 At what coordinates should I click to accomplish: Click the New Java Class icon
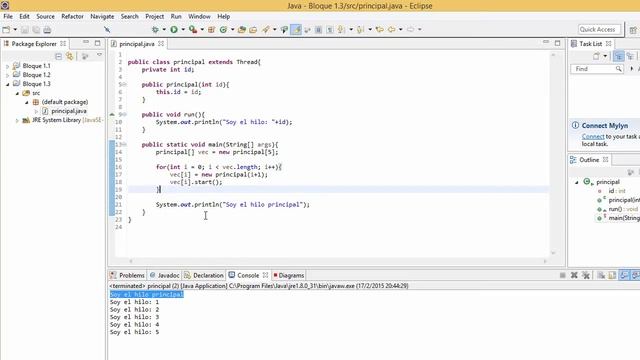(223, 29)
